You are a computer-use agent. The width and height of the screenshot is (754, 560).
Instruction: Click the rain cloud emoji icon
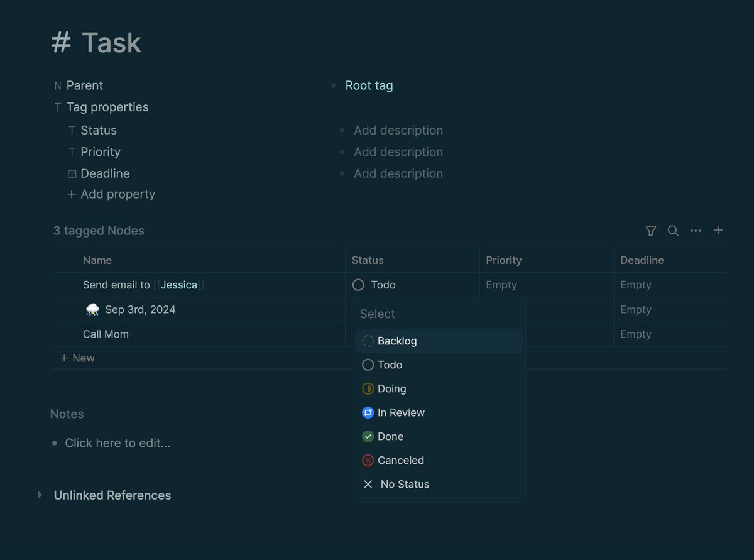92,309
